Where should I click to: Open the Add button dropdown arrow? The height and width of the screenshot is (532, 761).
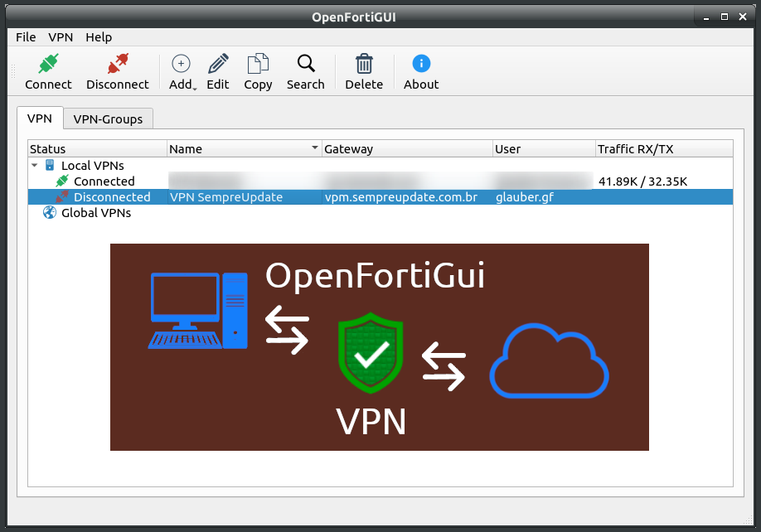(195, 89)
